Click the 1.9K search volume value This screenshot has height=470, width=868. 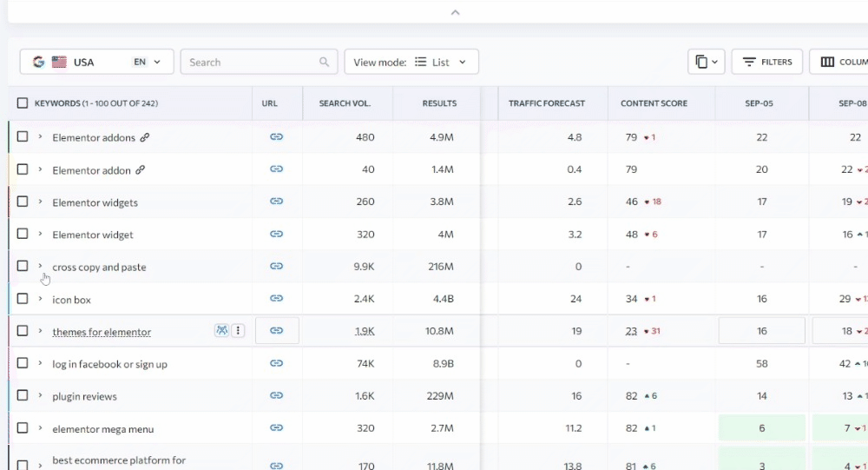[x=365, y=332]
